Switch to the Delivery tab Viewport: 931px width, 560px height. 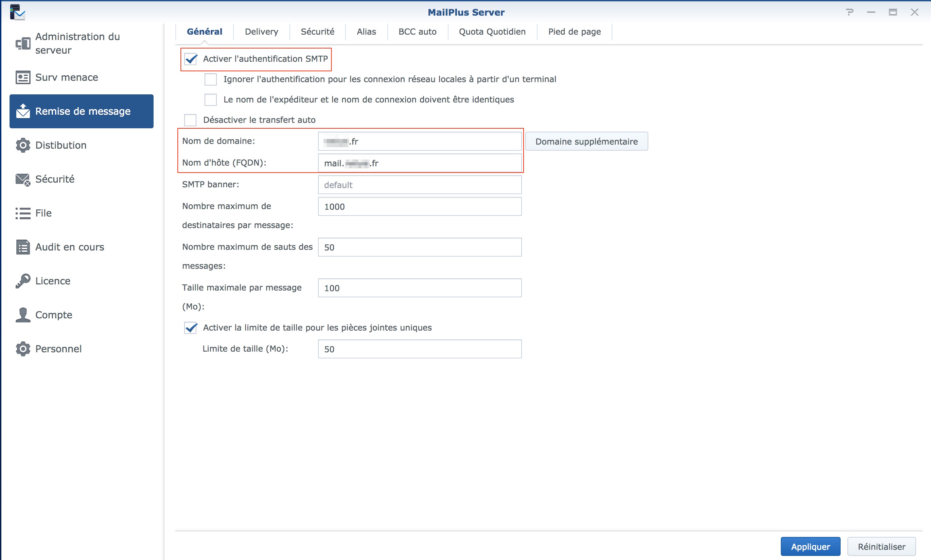261,32
